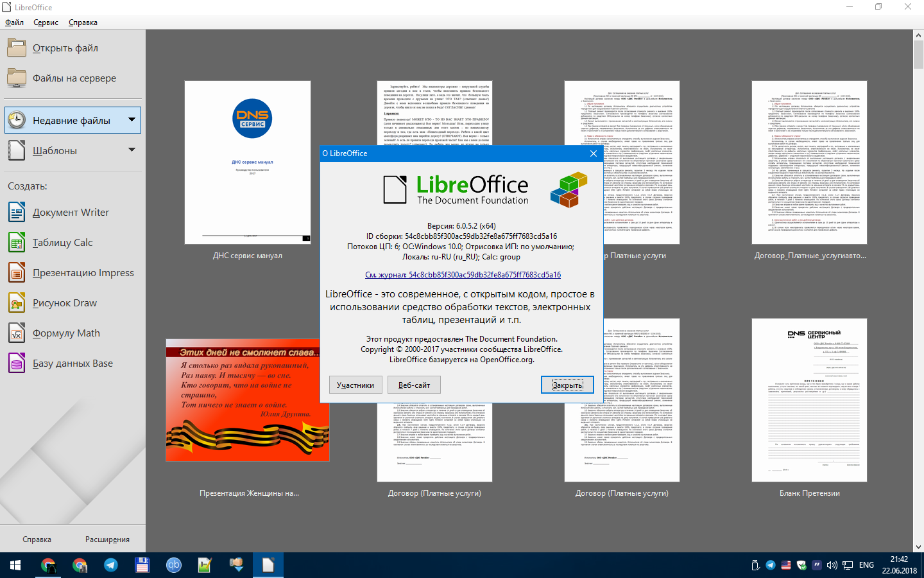The image size is (924, 578).
Task: Select the Recent Files clock icon
Action: coord(17,120)
